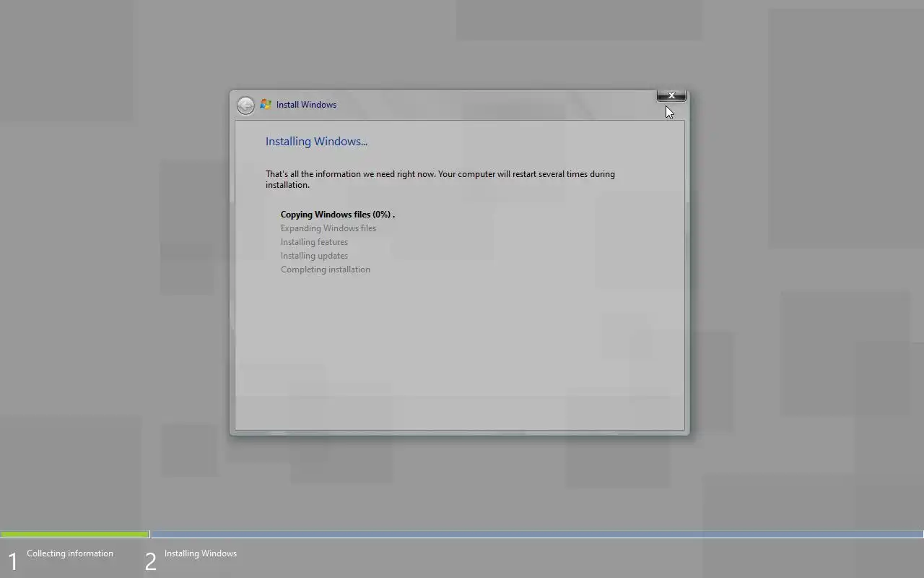The height and width of the screenshot is (578, 924).
Task: Select 'Completing installation' step
Action: pos(326,269)
